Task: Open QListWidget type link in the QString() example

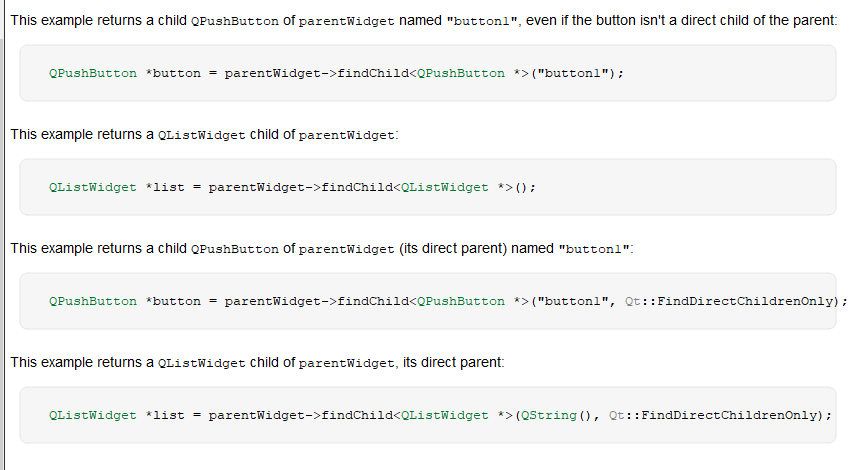Action: point(93,416)
